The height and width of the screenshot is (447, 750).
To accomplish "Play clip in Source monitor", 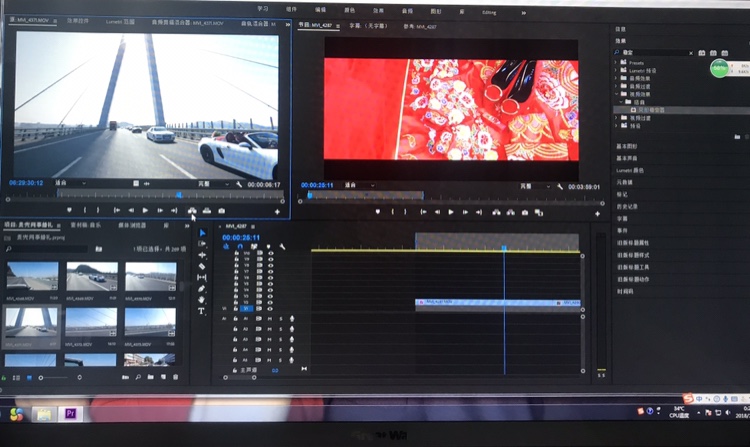I will pos(145,210).
